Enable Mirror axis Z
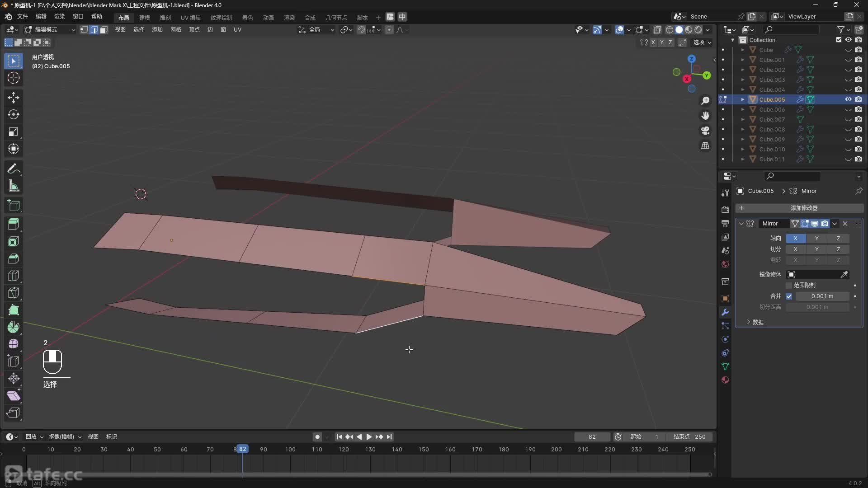The image size is (868, 488). pos(838,238)
